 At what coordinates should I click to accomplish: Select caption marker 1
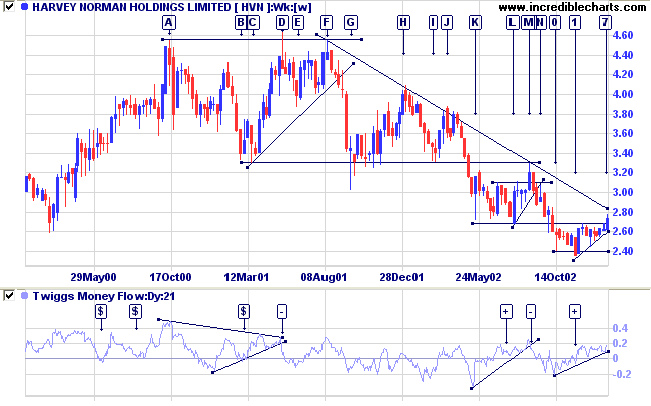point(575,22)
